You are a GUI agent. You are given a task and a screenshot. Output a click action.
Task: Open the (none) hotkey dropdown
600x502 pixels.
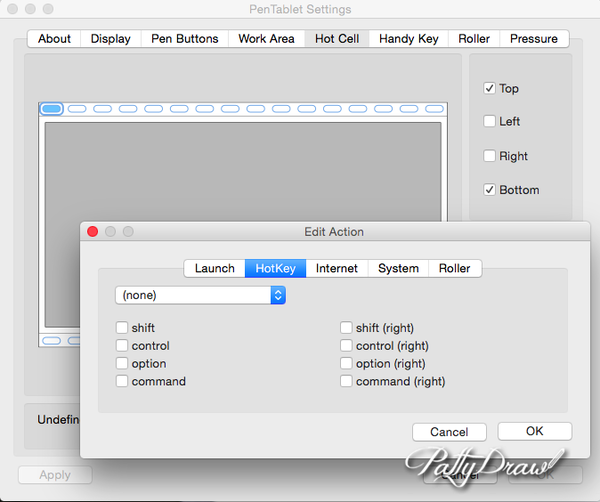click(200, 295)
